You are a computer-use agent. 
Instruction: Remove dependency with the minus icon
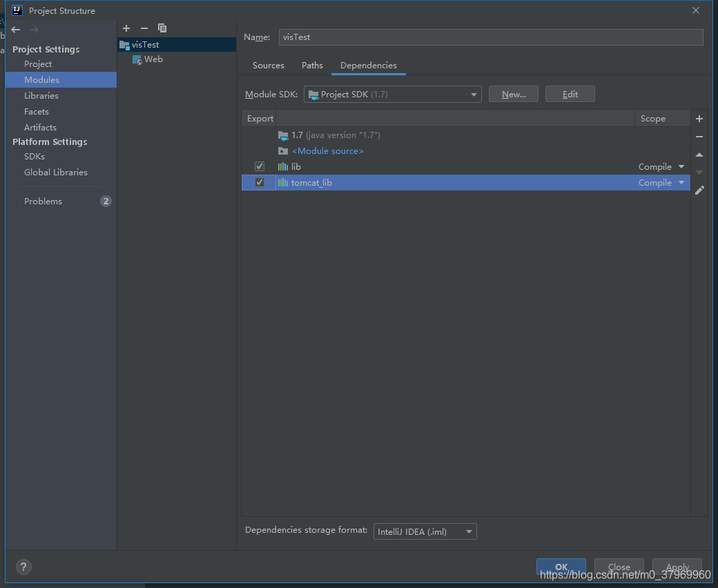tap(699, 137)
